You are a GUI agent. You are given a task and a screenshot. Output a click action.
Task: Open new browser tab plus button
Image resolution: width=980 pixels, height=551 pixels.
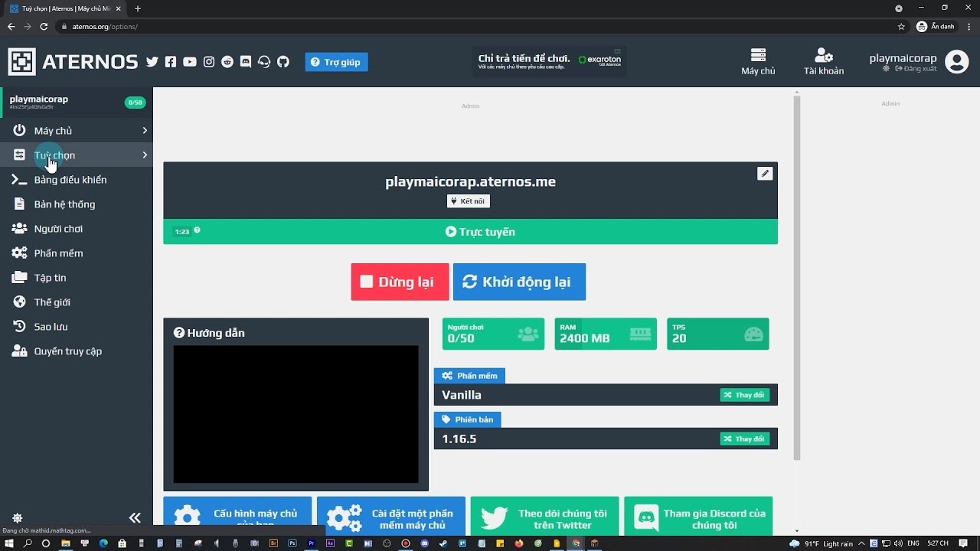point(138,8)
